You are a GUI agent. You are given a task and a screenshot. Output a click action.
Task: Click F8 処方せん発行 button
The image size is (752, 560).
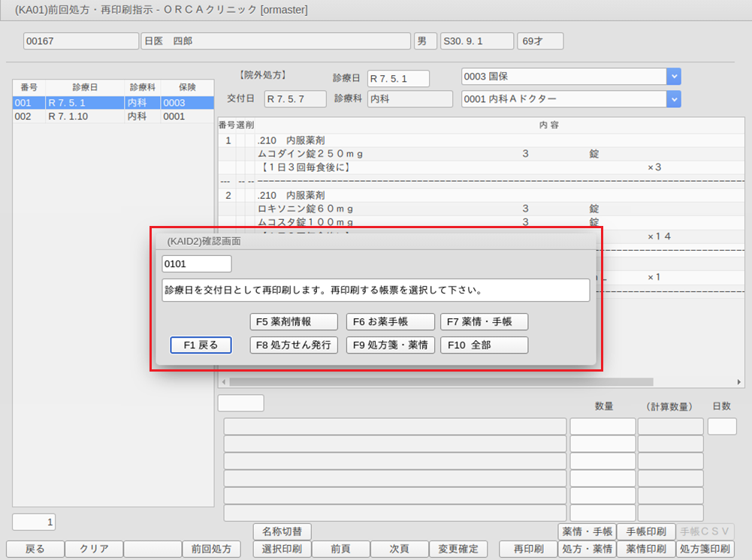coord(294,345)
